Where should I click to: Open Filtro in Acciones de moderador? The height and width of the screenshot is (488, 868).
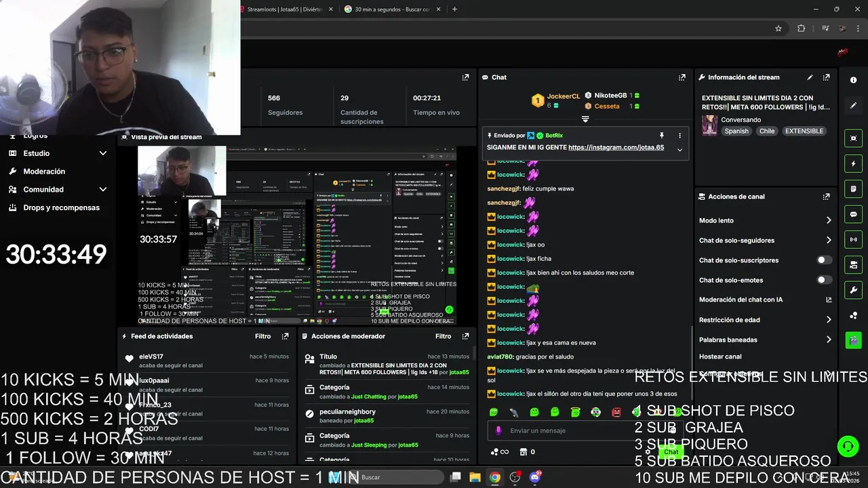pos(443,336)
